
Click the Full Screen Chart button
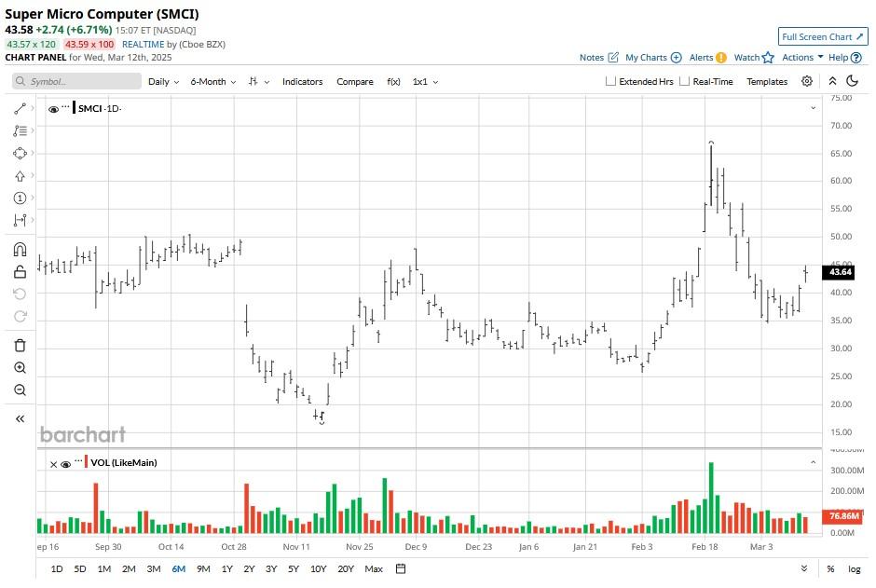[822, 36]
